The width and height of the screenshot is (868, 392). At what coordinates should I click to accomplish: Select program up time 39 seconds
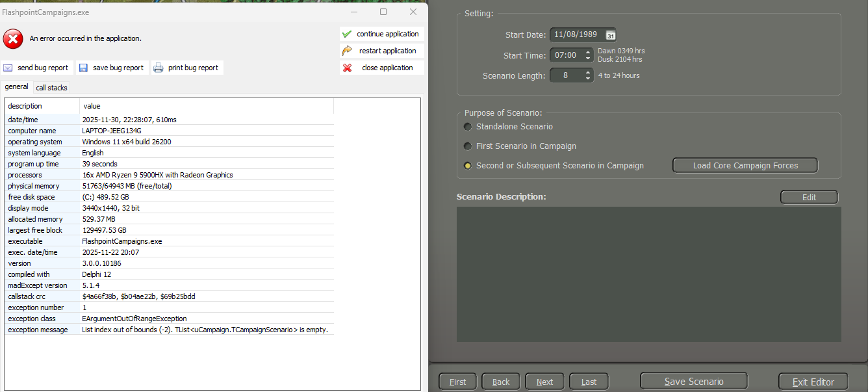click(100, 164)
